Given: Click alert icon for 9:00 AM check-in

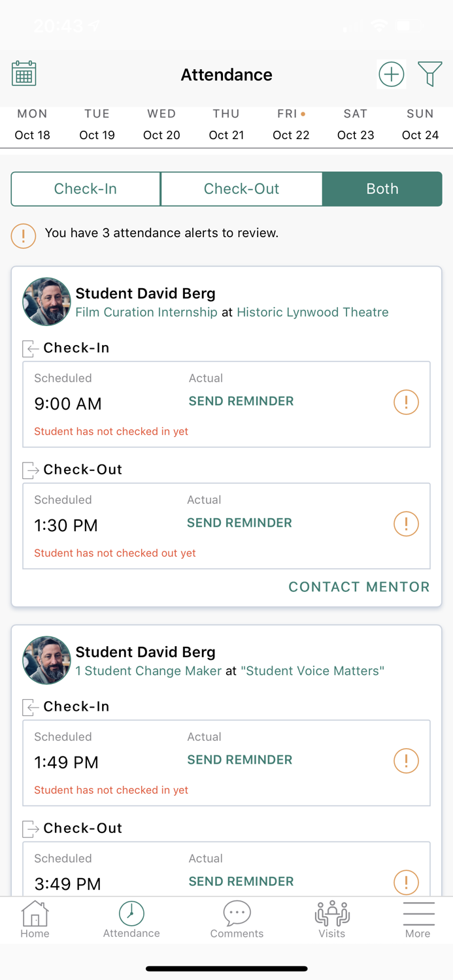Looking at the screenshot, I should pyautogui.click(x=406, y=402).
